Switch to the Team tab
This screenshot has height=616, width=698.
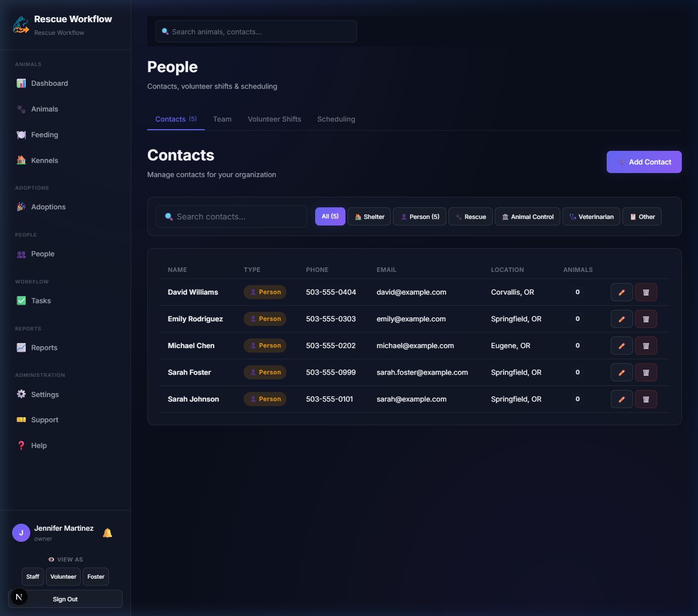pos(222,119)
